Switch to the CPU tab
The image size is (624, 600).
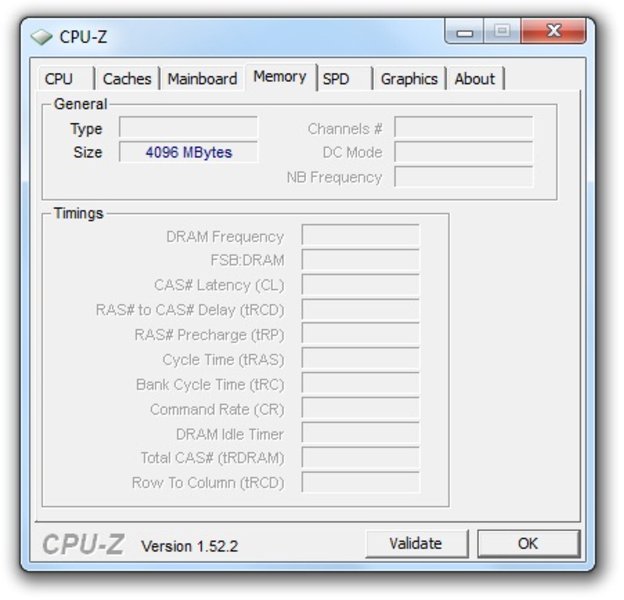[x=66, y=79]
